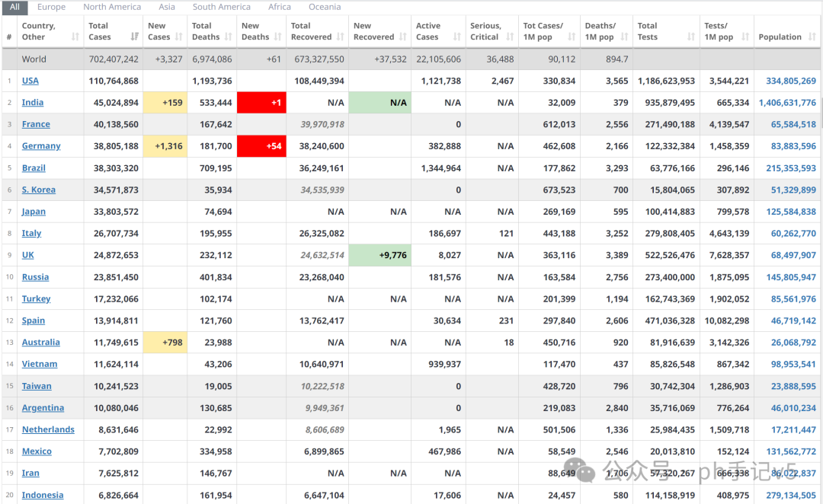Follow the Turkey link
Viewport: 823px width, 504px height.
37,298
